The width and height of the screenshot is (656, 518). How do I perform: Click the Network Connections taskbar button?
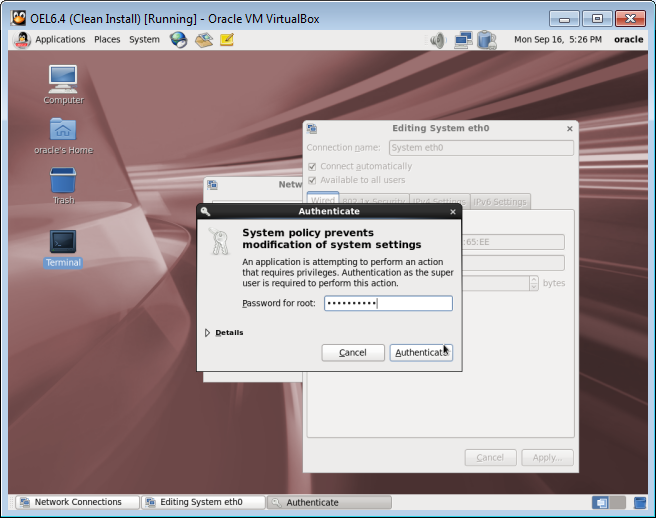tap(77, 502)
